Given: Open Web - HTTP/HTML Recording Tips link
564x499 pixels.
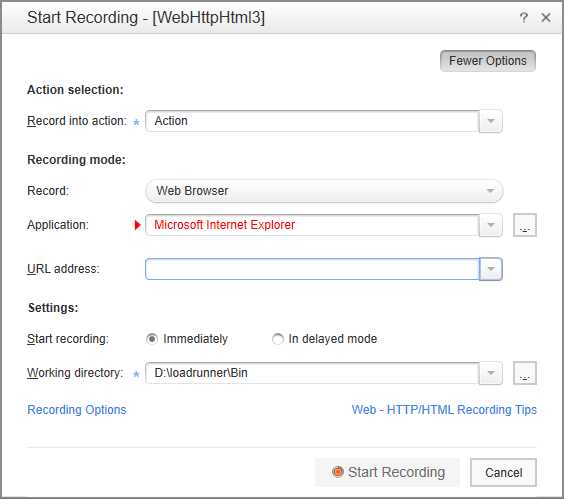Looking at the screenshot, I should click(x=444, y=410).
